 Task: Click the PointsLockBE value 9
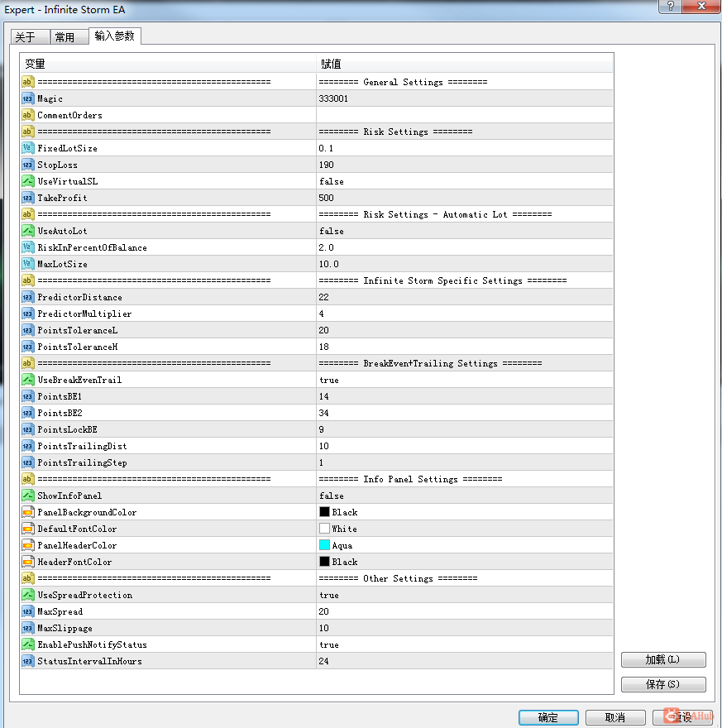321,429
